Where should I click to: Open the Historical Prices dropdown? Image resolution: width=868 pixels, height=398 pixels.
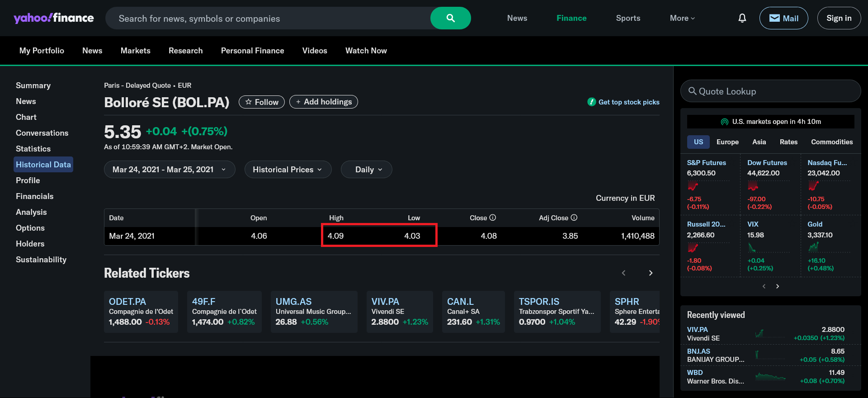tap(288, 170)
